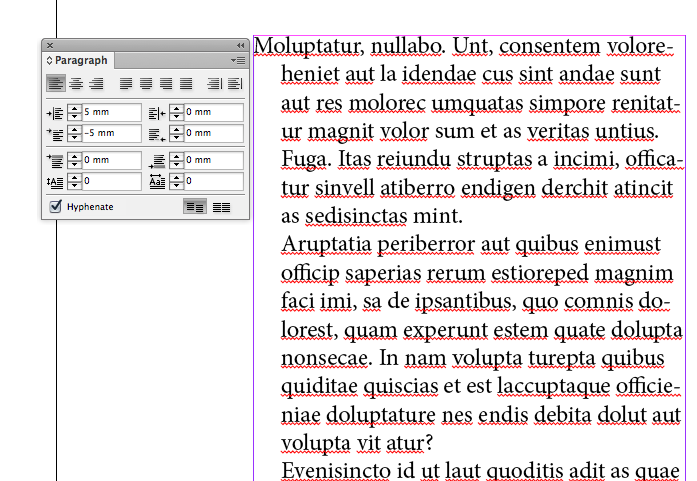Screen dimensions: 697x481
Task: Decrease drop cap lines with down stepper
Action: (x=75, y=185)
